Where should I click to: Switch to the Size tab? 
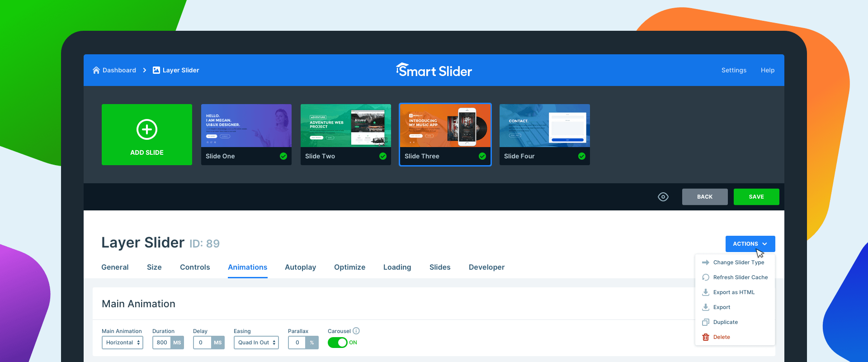pyautogui.click(x=154, y=267)
